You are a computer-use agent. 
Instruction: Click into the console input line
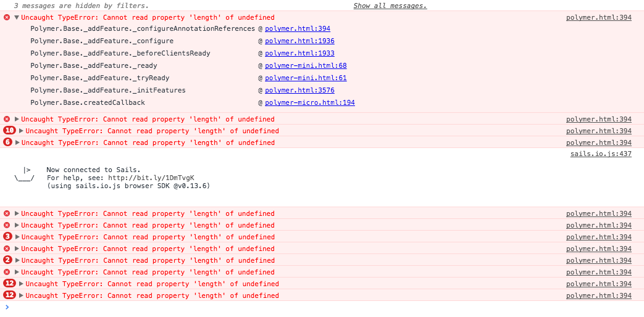coord(309,307)
